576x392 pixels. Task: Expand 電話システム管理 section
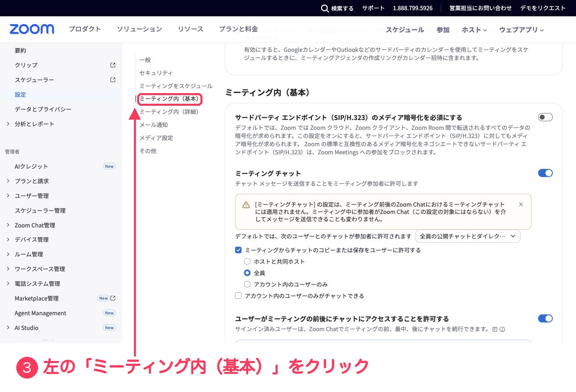(8, 283)
